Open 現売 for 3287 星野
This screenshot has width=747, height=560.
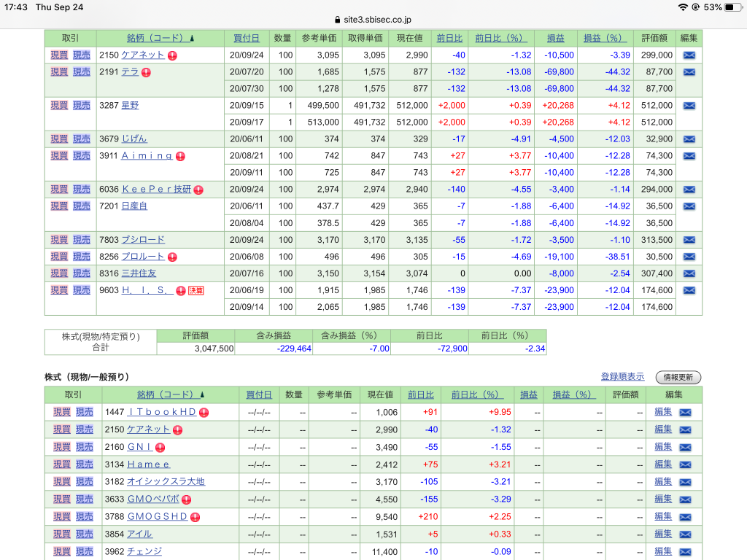pos(82,105)
